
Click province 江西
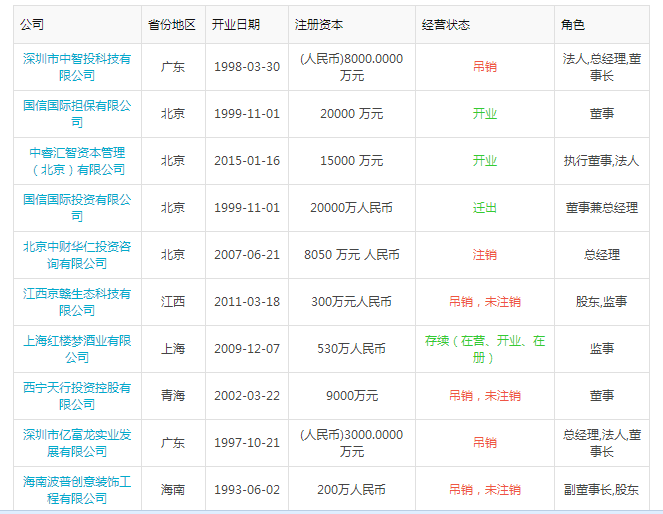tap(173, 302)
